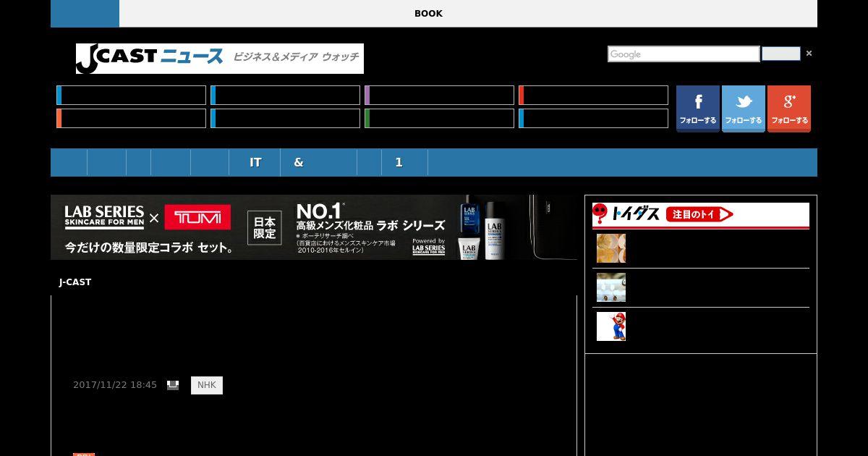Viewport: 868px width, 456px height.
Task: Focus the Google custom search field
Action: pyautogui.click(x=684, y=54)
